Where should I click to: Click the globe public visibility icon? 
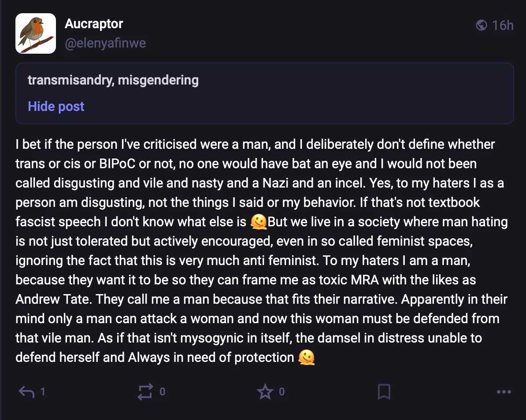click(482, 25)
